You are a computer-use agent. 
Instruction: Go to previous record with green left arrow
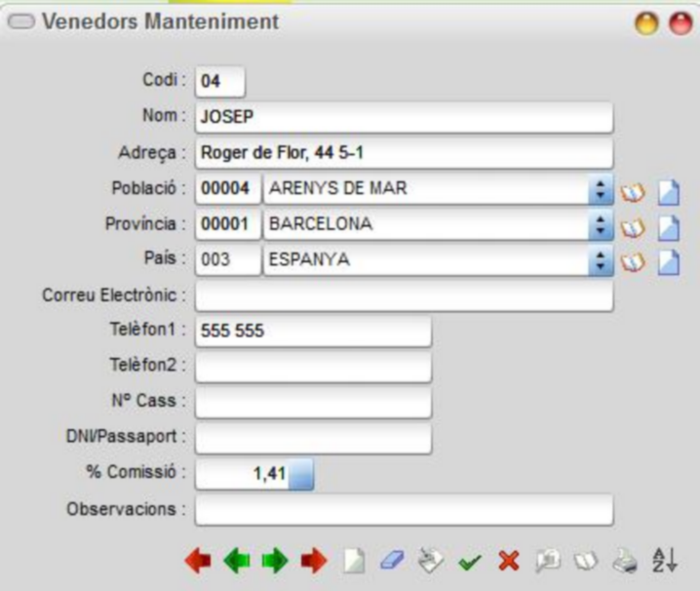(237, 561)
